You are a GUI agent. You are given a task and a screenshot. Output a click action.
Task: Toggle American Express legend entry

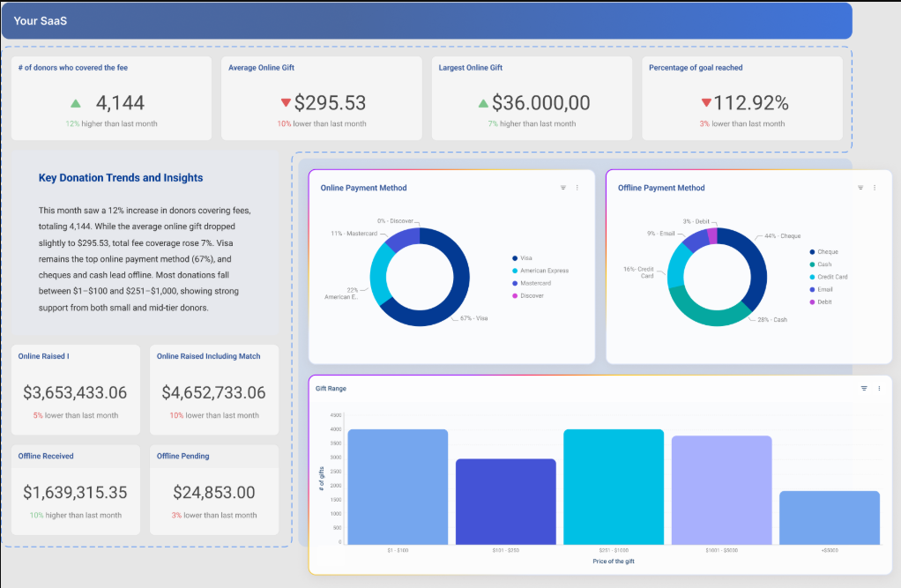tap(544, 271)
